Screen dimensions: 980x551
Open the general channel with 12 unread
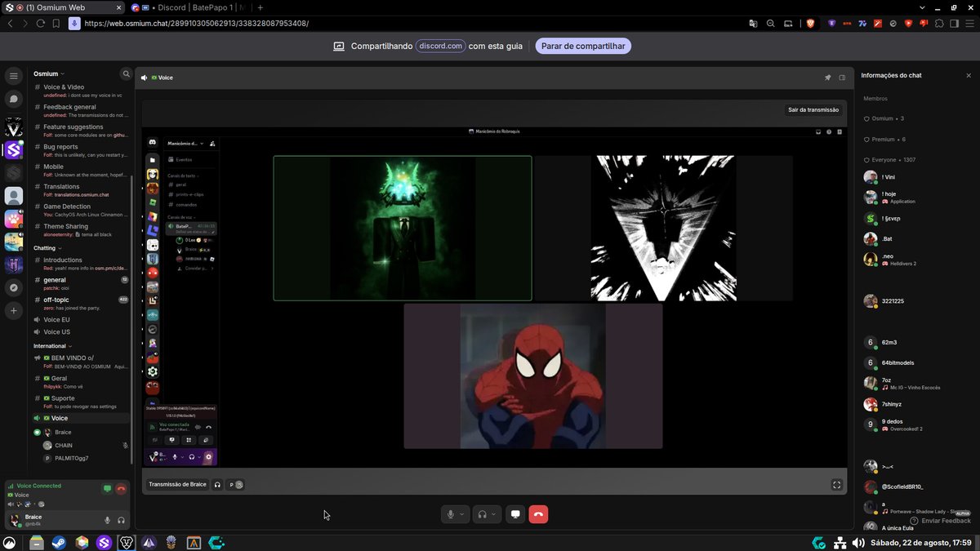81,283
